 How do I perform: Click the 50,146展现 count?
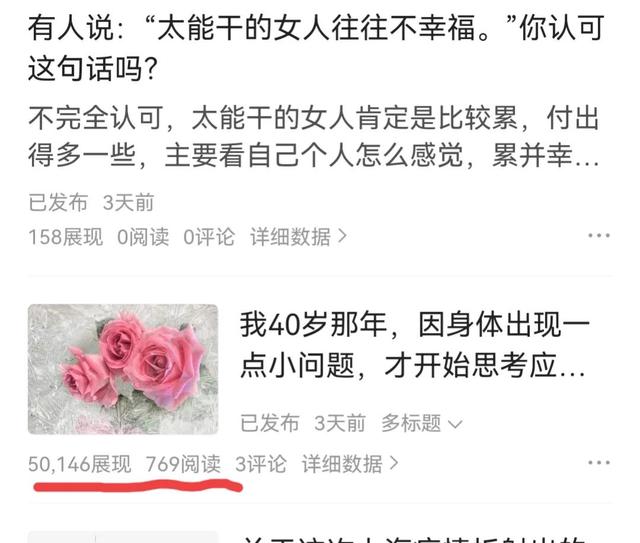80,464
